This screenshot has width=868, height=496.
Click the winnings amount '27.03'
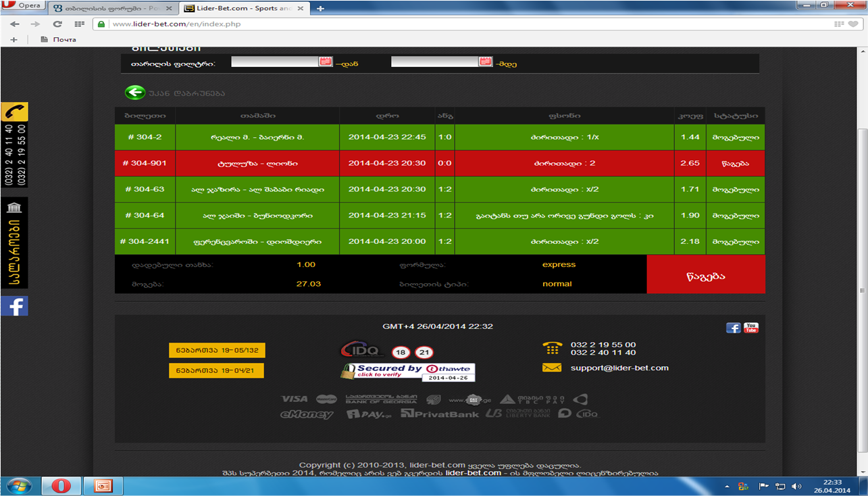(x=308, y=284)
